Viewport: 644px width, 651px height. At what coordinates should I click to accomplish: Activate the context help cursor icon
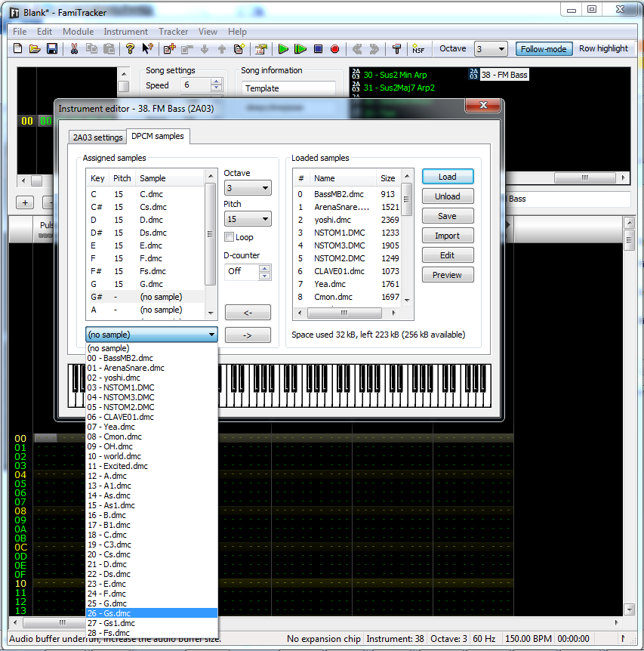(x=147, y=49)
